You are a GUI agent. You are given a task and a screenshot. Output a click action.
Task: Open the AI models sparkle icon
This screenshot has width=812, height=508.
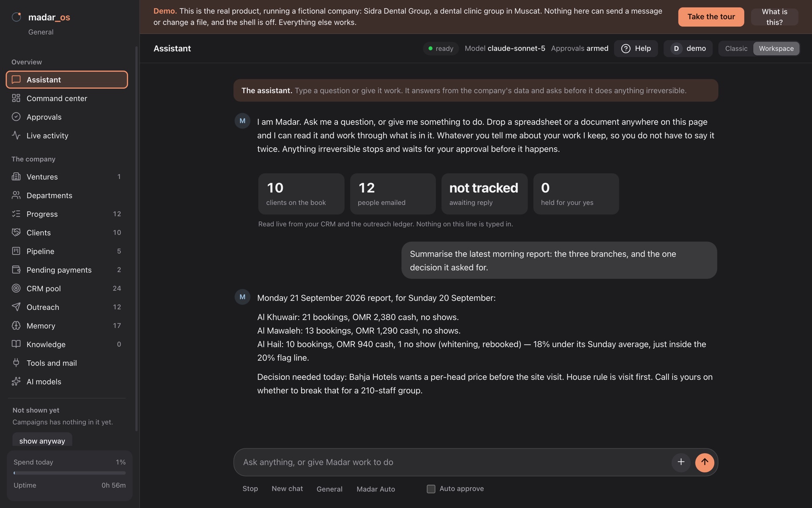click(16, 381)
